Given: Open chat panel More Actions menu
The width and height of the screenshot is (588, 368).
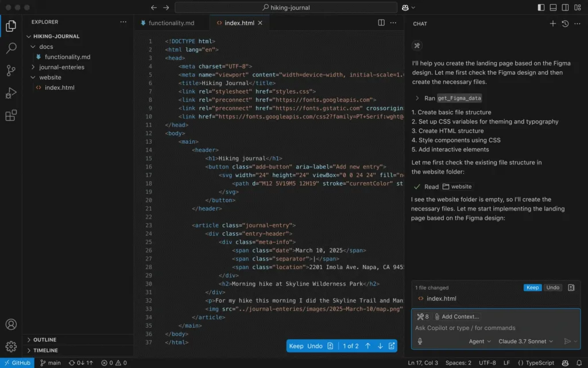Looking at the screenshot, I should [x=578, y=24].
